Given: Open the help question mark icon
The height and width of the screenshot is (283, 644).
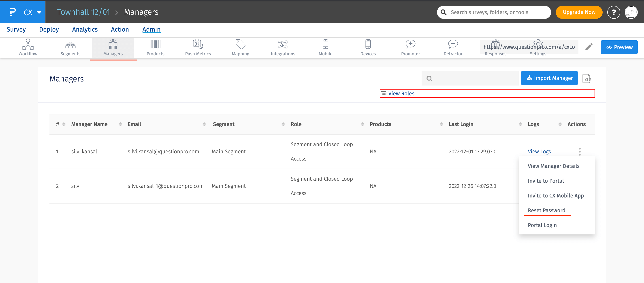Looking at the screenshot, I should [613, 12].
